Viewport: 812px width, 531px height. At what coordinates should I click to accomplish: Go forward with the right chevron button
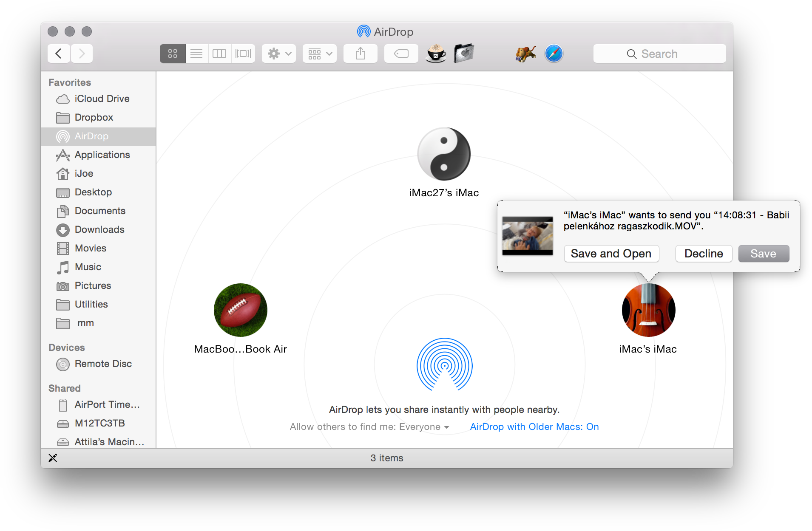[x=82, y=54]
